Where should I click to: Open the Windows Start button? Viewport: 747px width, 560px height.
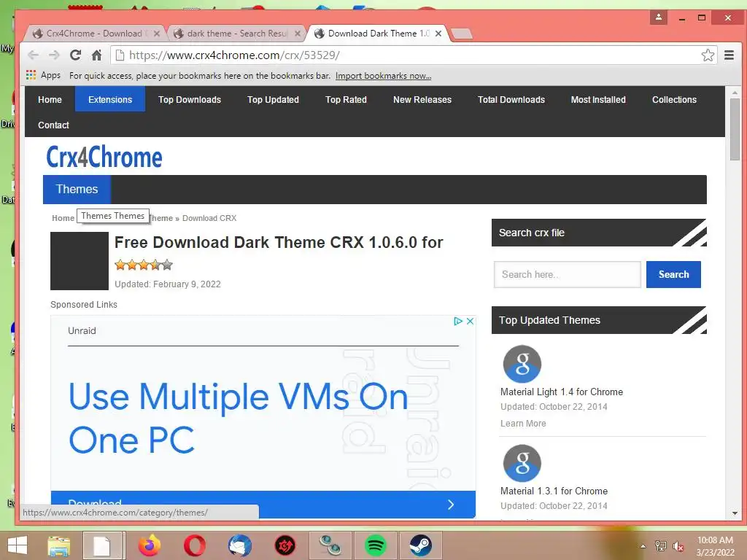point(18,545)
